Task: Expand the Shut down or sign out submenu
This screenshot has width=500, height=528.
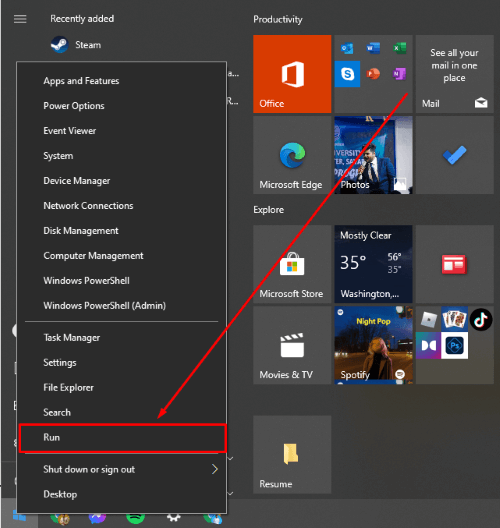Action: tap(122, 469)
